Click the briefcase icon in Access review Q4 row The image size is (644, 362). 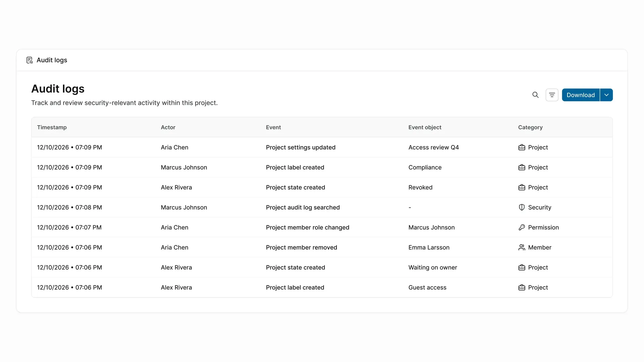click(522, 147)
